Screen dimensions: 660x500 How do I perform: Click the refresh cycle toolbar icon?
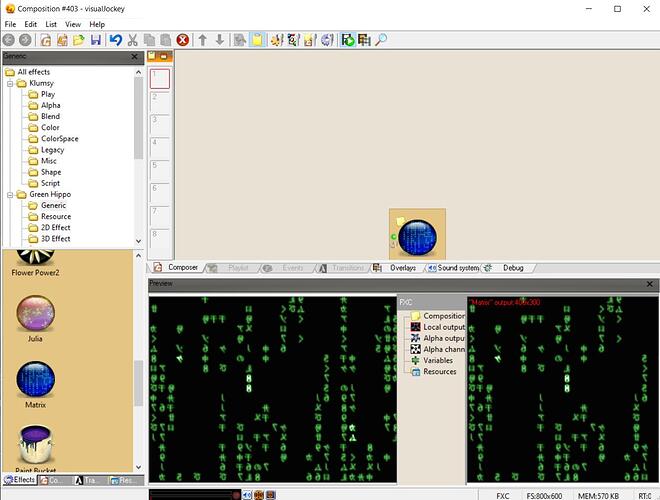tap(327, 40)
